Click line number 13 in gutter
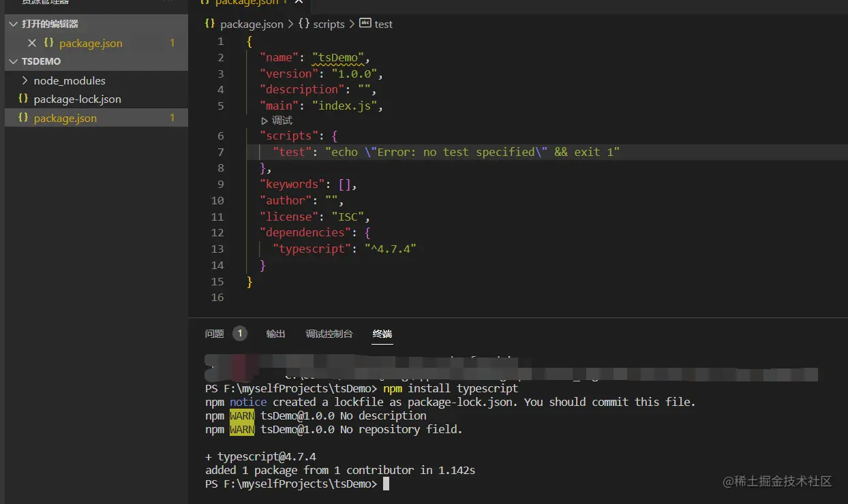Screen dimensions: 848x504 pyautogui.click(x=217, y=249)
